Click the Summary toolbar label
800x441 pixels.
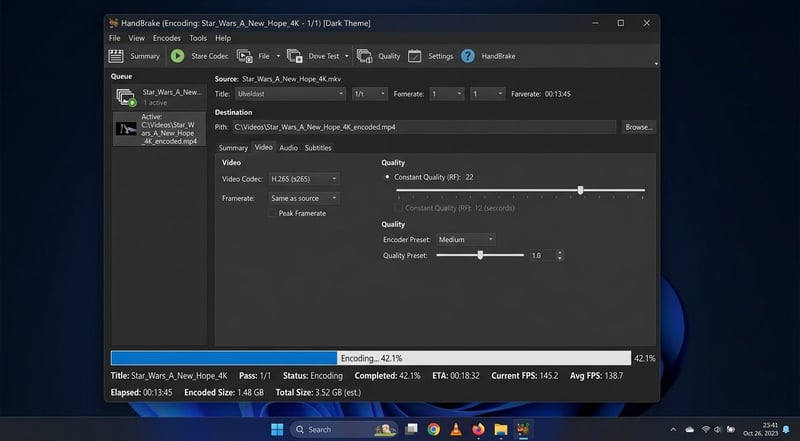click(145, 56)
